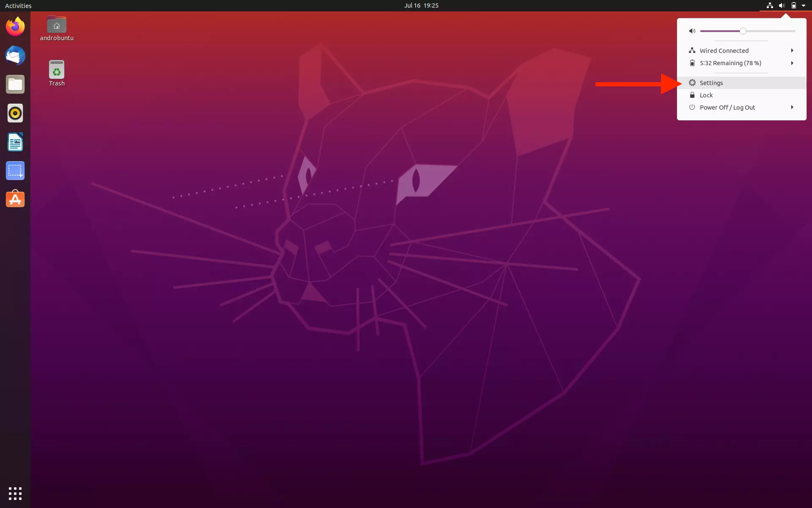Image resolution: width=812 pixels, height=508 pixels.
Task: Launch the Screenshot tool
Action: [15, 171]
